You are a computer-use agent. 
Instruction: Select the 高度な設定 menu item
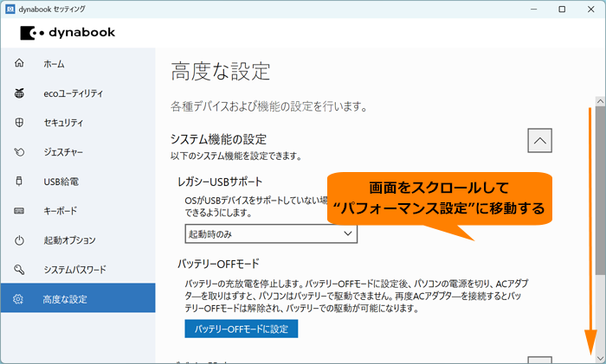tap(78, 297)
